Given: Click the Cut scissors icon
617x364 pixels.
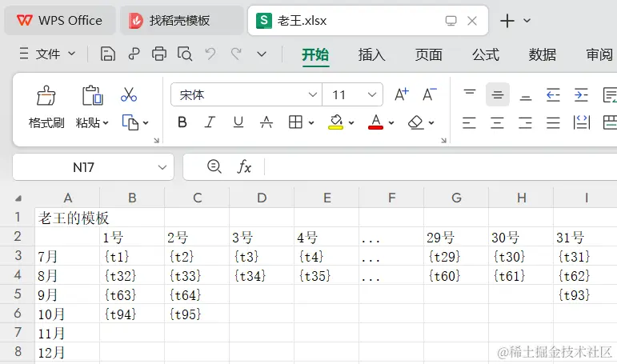Looking at the screenshot, I should coord(129,95).
